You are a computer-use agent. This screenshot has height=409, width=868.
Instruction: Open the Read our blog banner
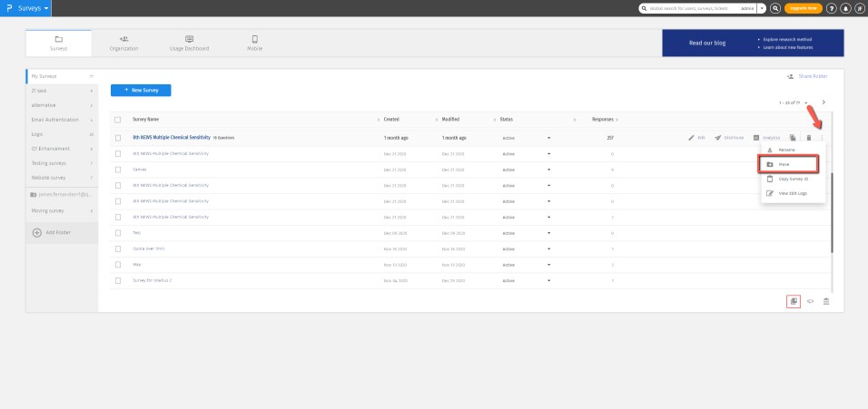(753, 44)
